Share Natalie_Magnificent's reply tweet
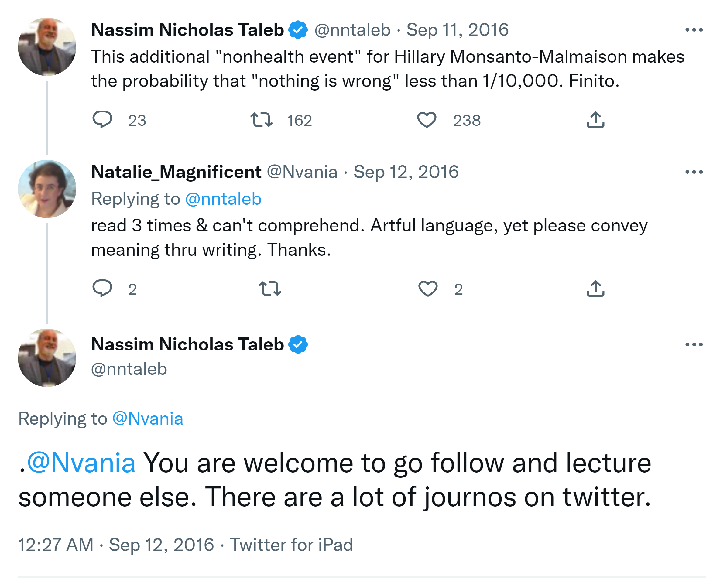Image resolution: width=720 pixels, height=588 pixels. [595, 289]
